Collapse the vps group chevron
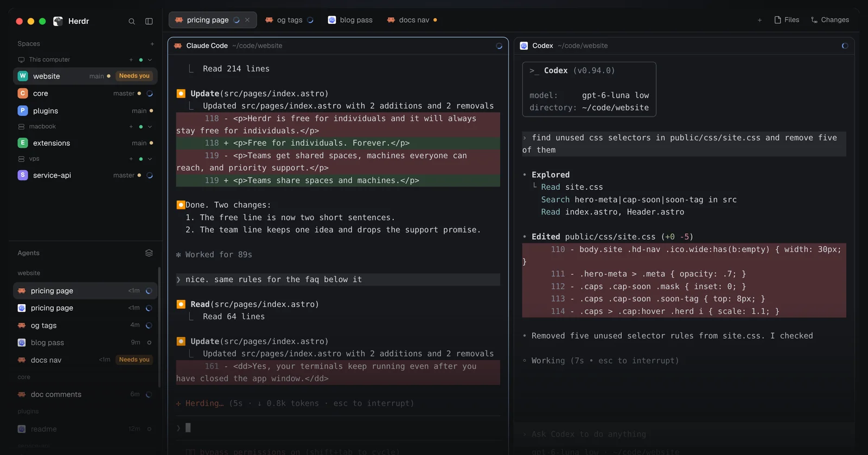 point(150,159)
